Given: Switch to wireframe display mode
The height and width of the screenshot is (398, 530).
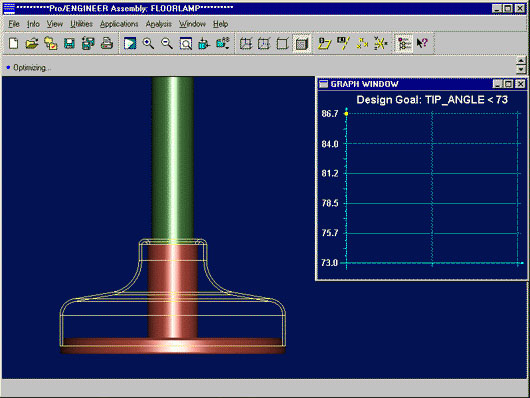Looking at the screenshot, I should point(246,43).
